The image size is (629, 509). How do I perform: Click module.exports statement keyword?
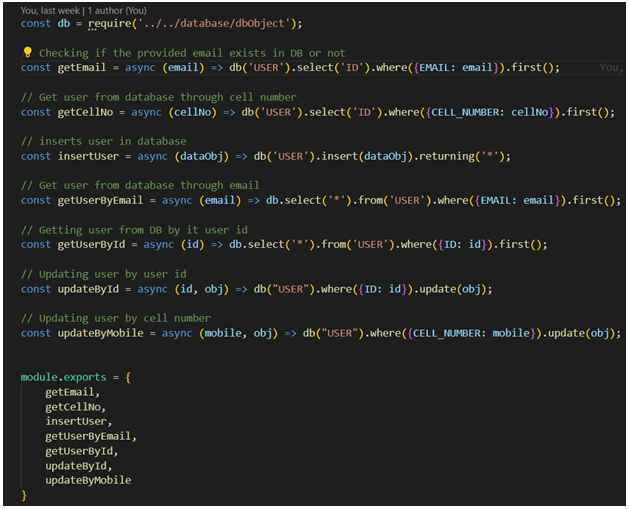pos(61,377)
